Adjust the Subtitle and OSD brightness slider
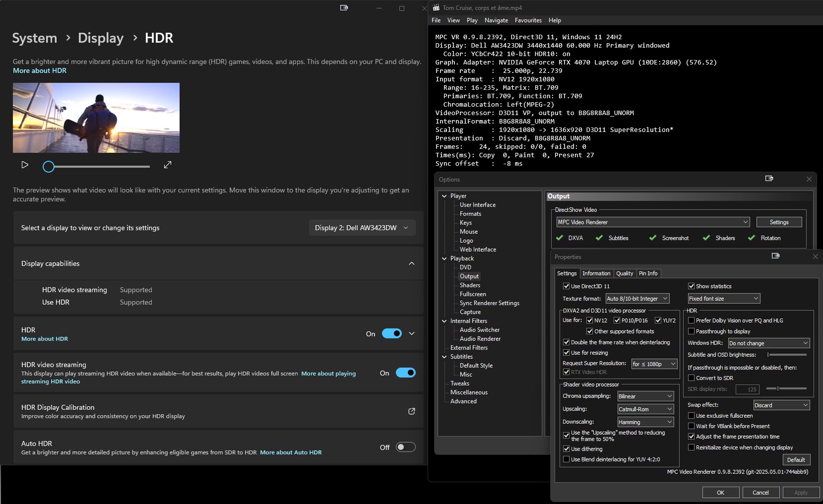The width and height of the screenshot is (823, 504). point(787,355)
